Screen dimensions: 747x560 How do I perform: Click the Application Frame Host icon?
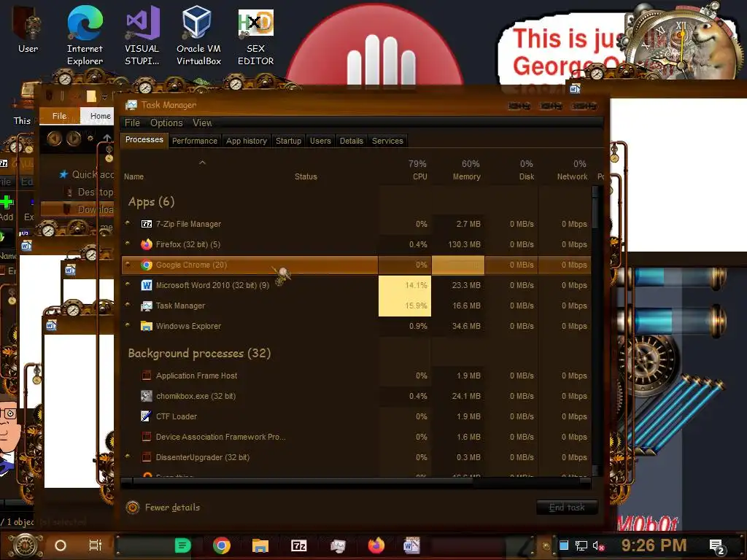pyautogui.click(x=147, y=376)
